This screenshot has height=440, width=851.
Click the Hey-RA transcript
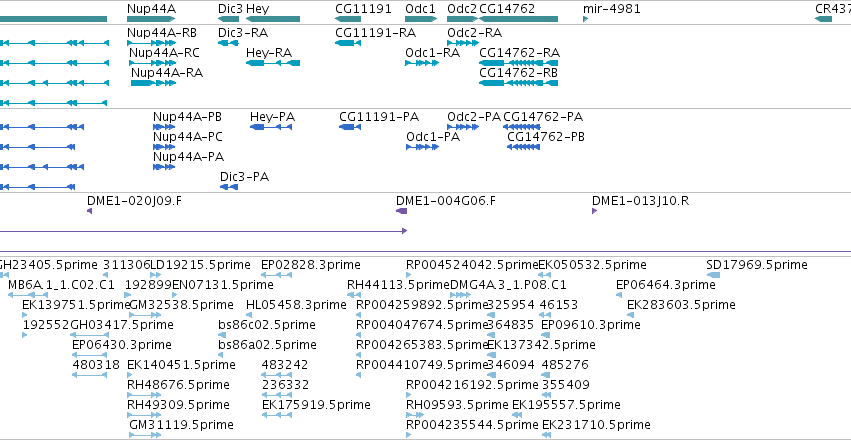273,63
